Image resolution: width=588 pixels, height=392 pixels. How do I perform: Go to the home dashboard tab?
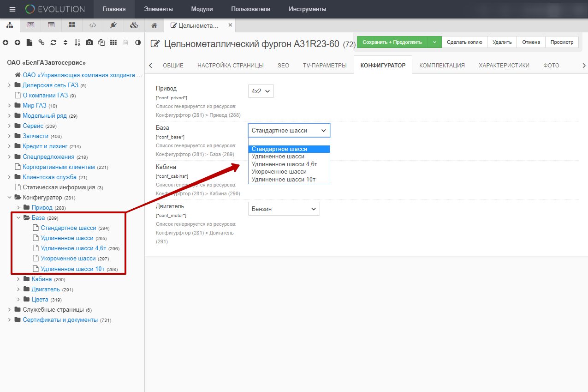coord(154,25)
